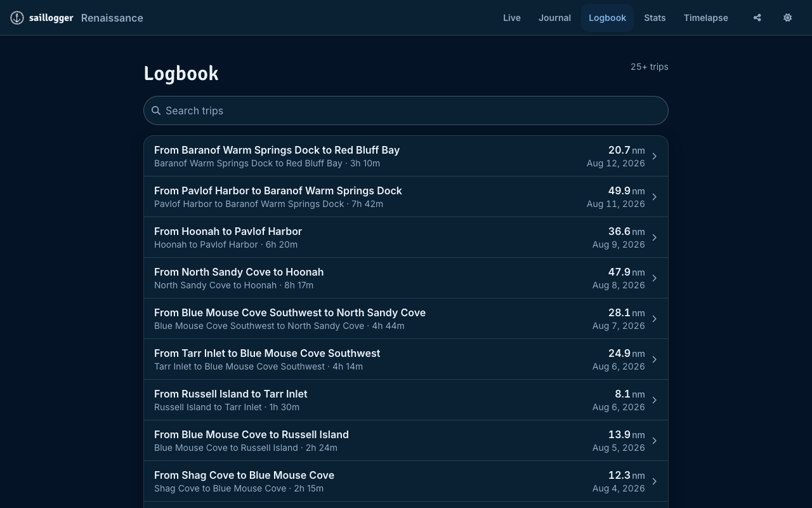812x508 pixels.
Task: Click the Aug 8, 2026 date
Action: pyautogui.click(x=619, y=285)
